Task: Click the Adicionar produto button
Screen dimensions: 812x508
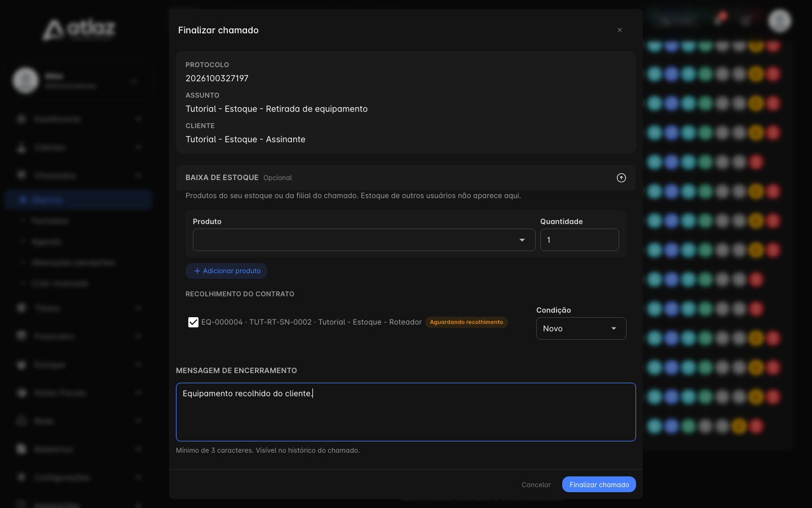Action: tap(227, 271)
